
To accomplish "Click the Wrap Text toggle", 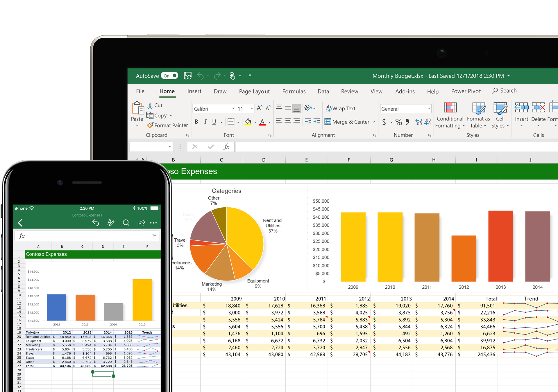I will 344,108.
